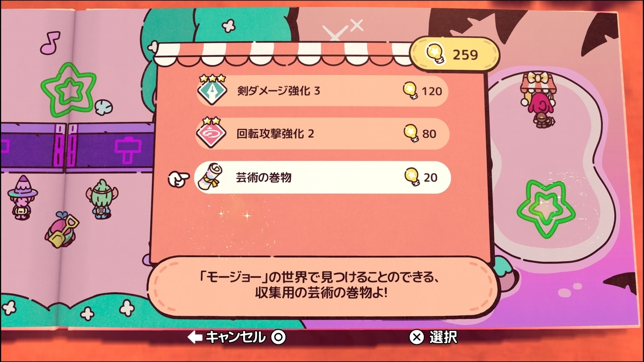Screen dimensions: 644x362
Task: Choose the 芸術の巻物 shop entry
Action: pyautogui.click(x=321, y=177)
